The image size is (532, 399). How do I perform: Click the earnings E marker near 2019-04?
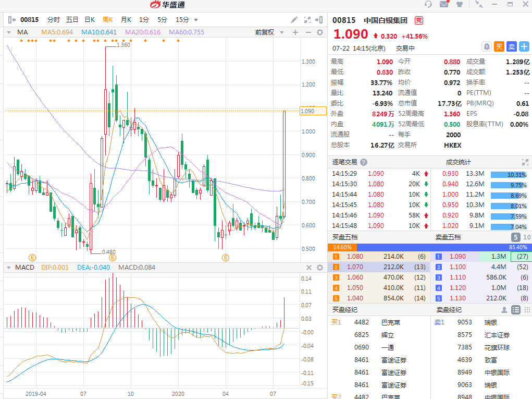point(32,258)
